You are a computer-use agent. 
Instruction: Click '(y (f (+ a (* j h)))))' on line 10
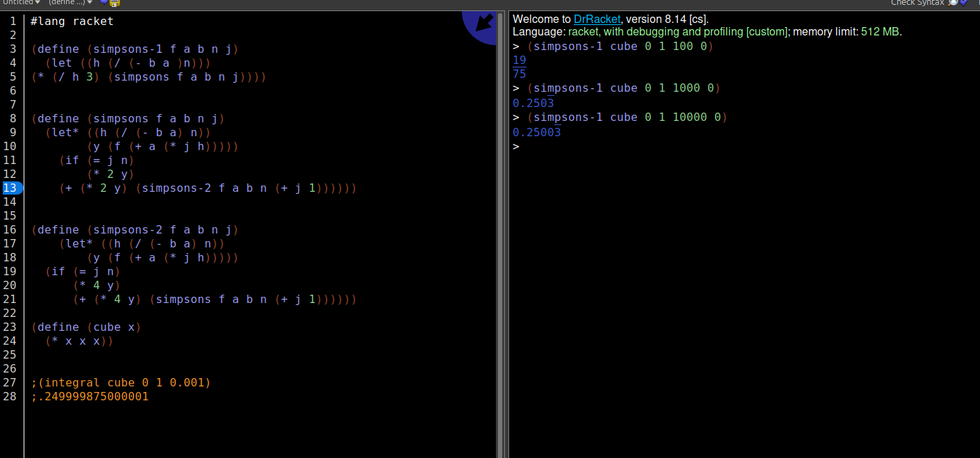coord(163,146)
